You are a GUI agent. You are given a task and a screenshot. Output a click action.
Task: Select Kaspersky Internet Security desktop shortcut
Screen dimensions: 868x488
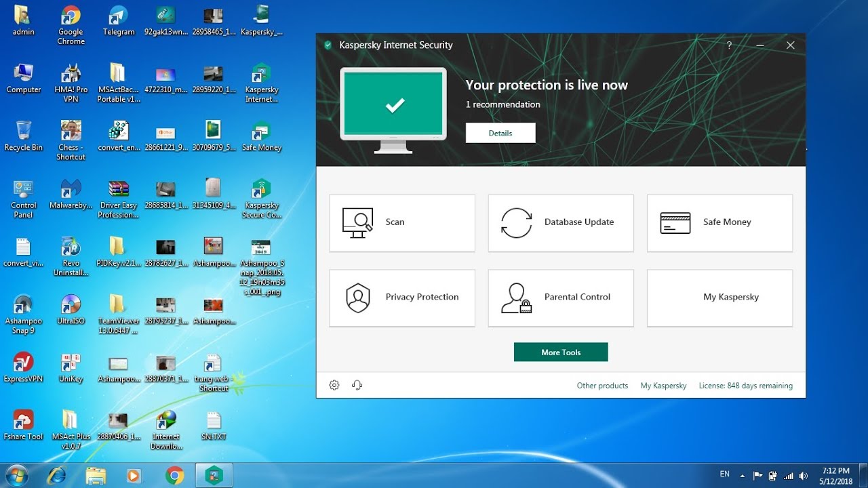click(x=261, y=83)
